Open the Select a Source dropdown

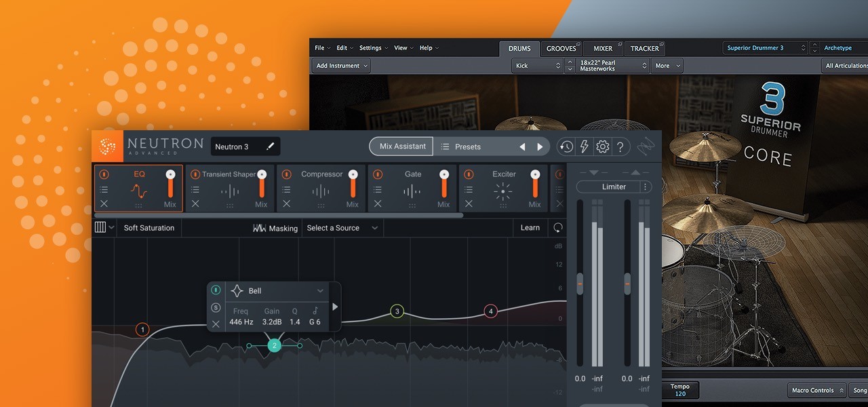(342, 228)
